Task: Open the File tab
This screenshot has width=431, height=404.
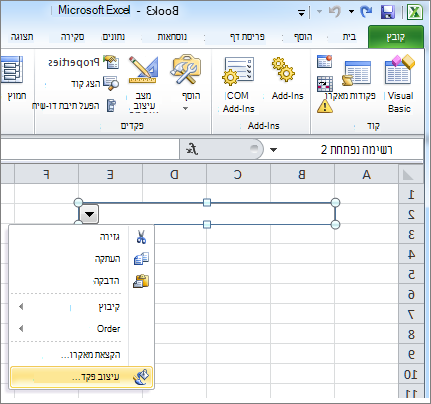Action: pos(396,37)
